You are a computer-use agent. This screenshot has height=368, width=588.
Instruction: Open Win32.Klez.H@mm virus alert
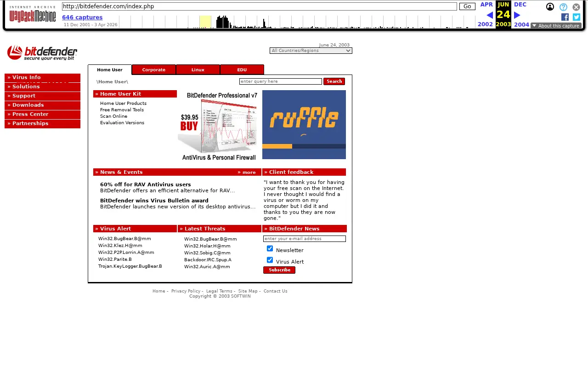[120, 246]
